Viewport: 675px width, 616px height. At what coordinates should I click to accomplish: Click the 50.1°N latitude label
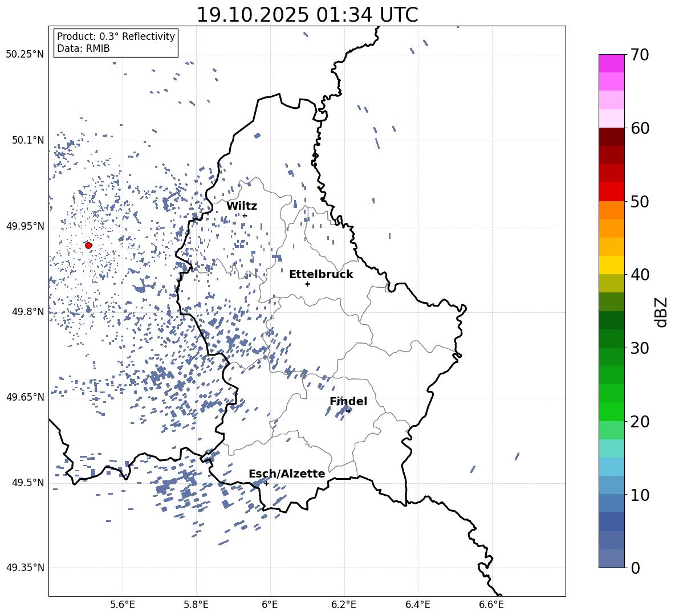click(x=28, y=140)
